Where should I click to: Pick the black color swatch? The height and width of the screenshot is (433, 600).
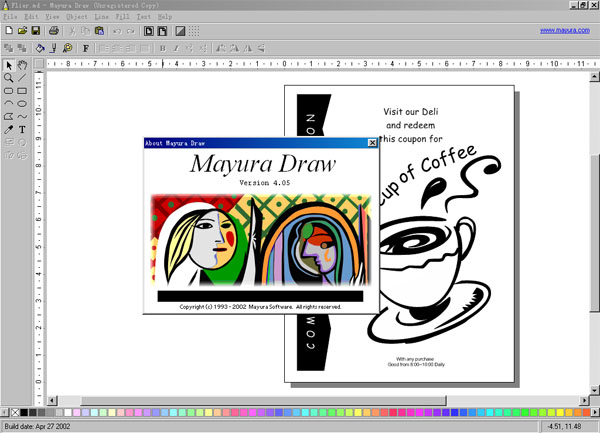click(24, 412)
